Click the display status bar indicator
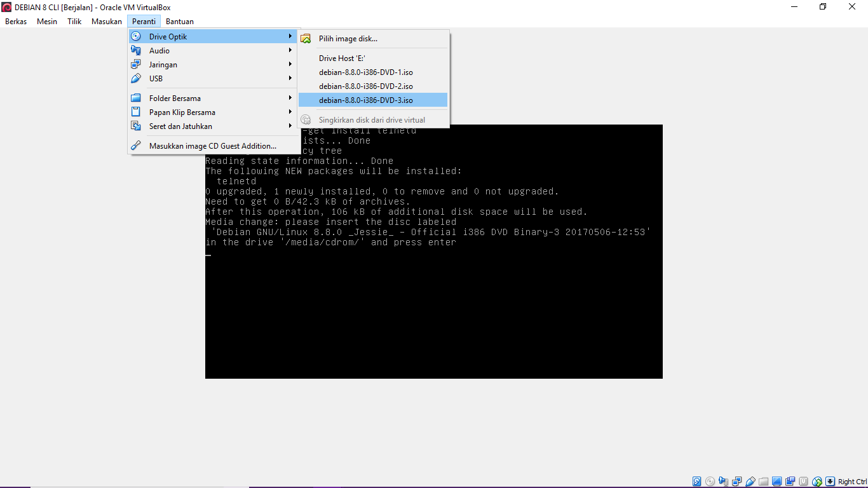Image resolution: width=868 pixels, height=488 pixels. 776,481
